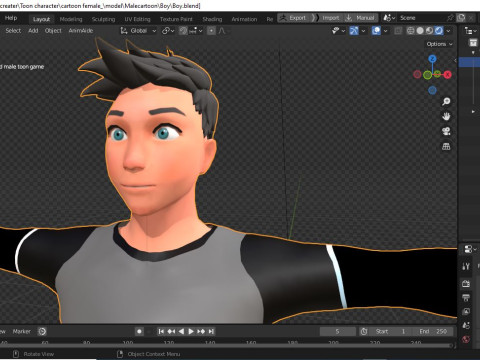Image resolution: width=480 pixels, height=360 pixels.
Task: Open the overlays options dropdown arrow
Action: (x=385, y=31)
